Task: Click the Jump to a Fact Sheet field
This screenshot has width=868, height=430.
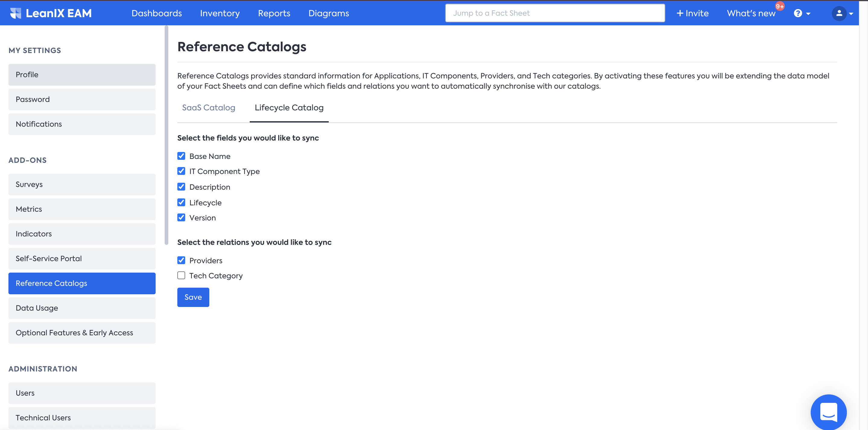Action: click(555, 13)
